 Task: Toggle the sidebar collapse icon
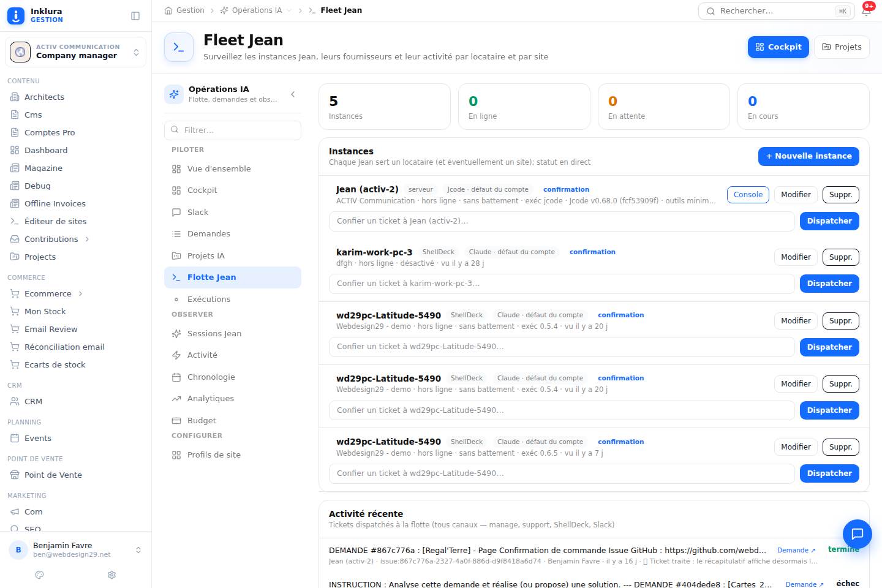pos(135,16)
